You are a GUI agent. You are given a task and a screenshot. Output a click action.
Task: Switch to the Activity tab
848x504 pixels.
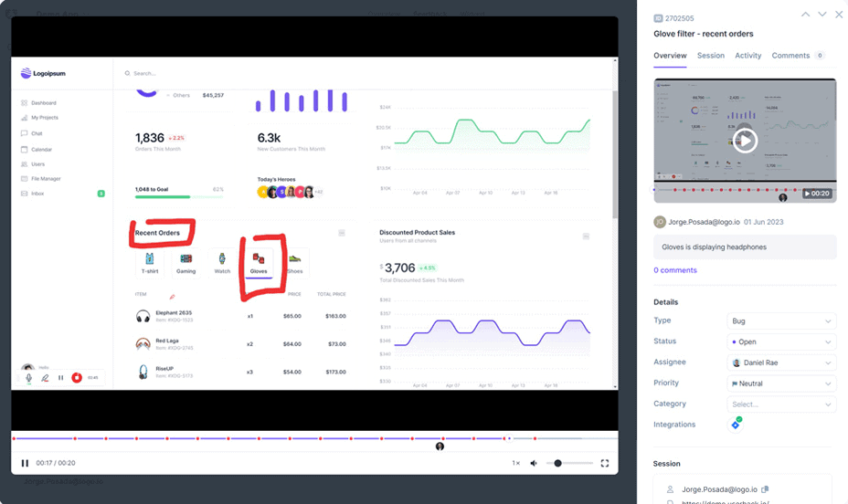point(747,56)
